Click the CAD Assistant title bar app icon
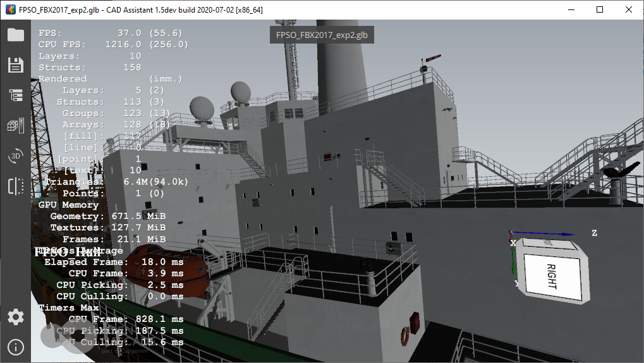The width and height of the screenshot is (644, 363). [x=10, y=10]
